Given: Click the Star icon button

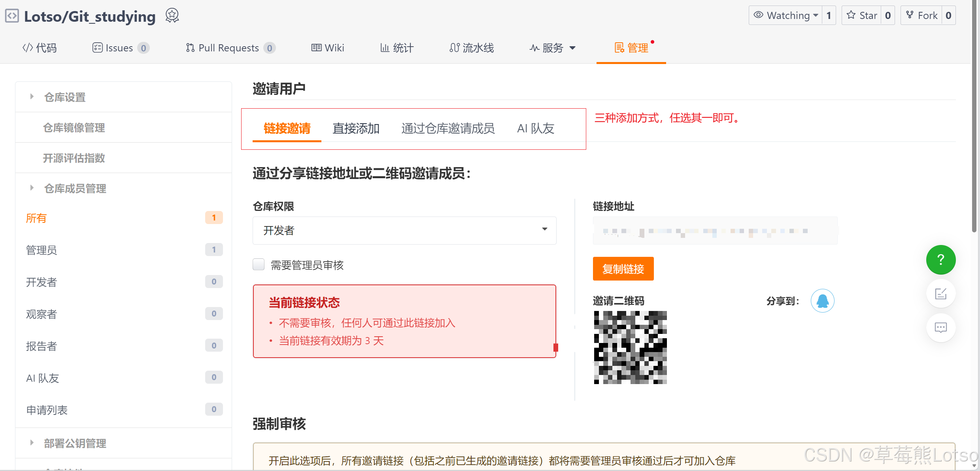Looking at the screenshot, I should click(862, 15).
